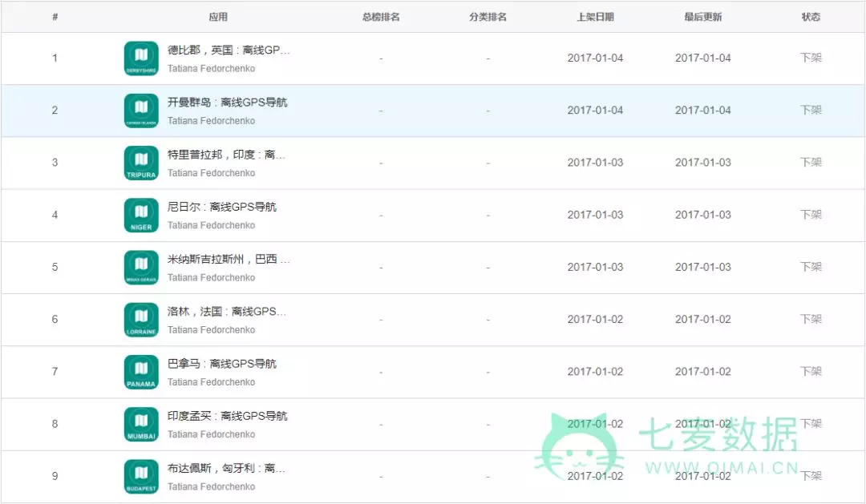
Task: Click the Budapest app icon
Action: [x=141, y=476]
